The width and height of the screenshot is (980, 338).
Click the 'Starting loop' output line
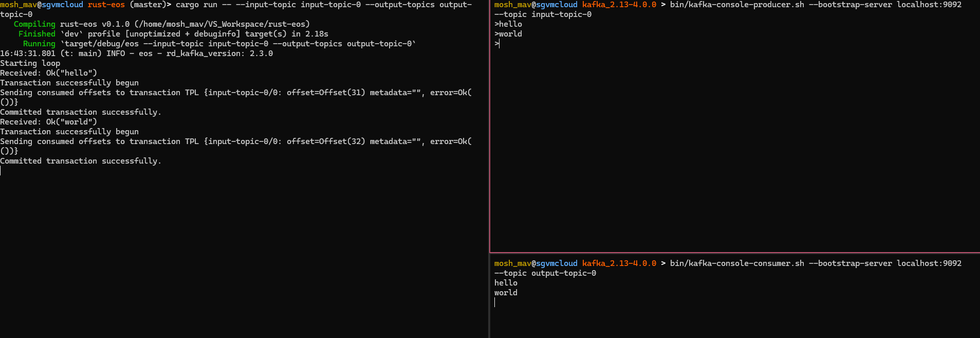tap(30, 63)
